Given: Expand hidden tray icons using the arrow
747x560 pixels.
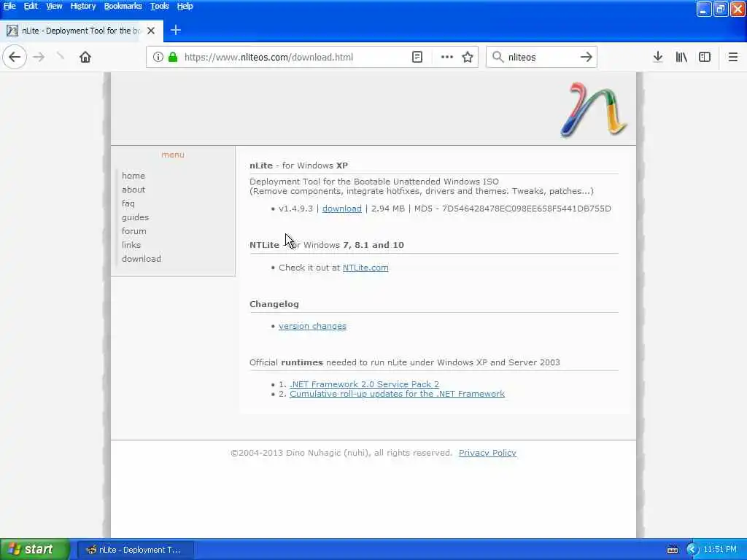Looking at the screenshot, I should pos(692,550).
